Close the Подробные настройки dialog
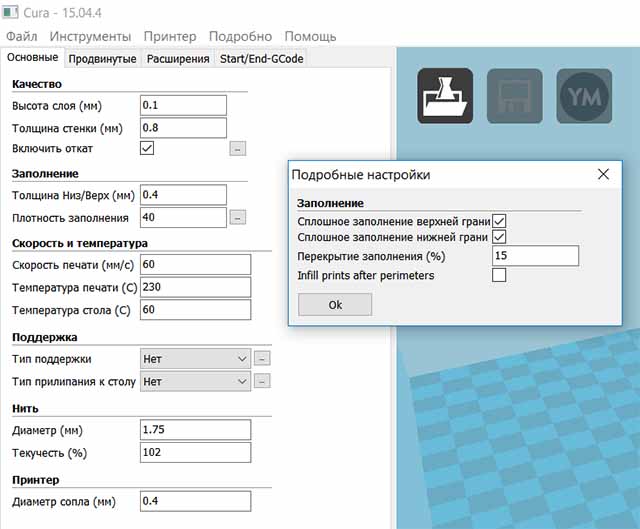Screen dimensions: 640x529 (603, 174)
